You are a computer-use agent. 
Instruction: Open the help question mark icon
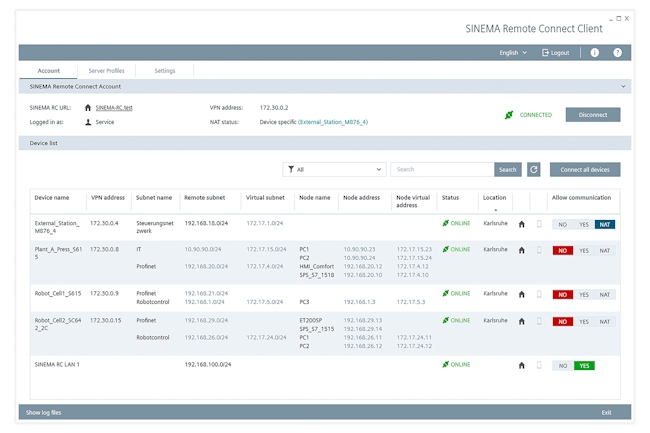[617, 53]
